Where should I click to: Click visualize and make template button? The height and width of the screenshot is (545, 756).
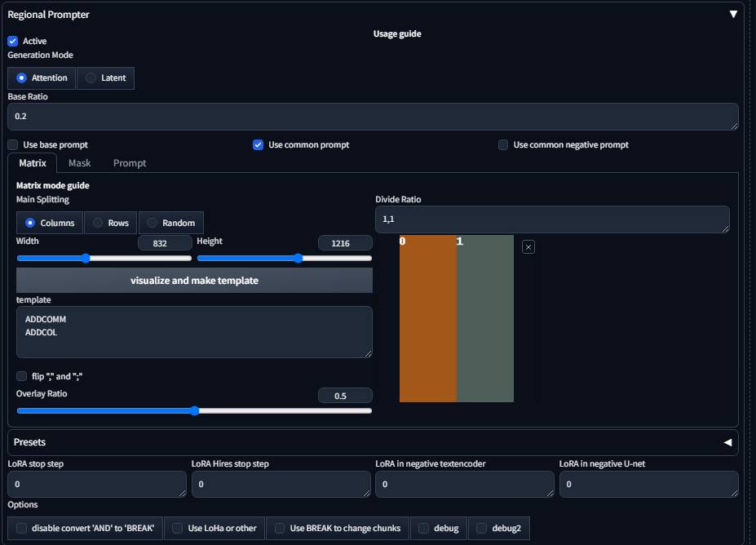click(194, 281)
